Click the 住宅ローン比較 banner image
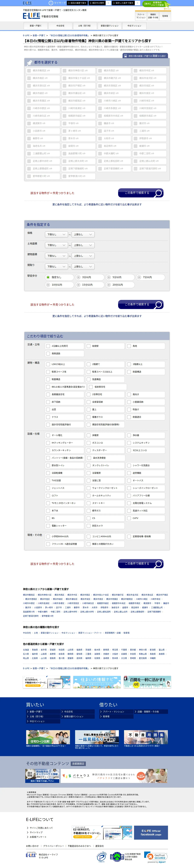Image resolution: width=194 pixels, height=868 pixels. [x=48, y=737]
